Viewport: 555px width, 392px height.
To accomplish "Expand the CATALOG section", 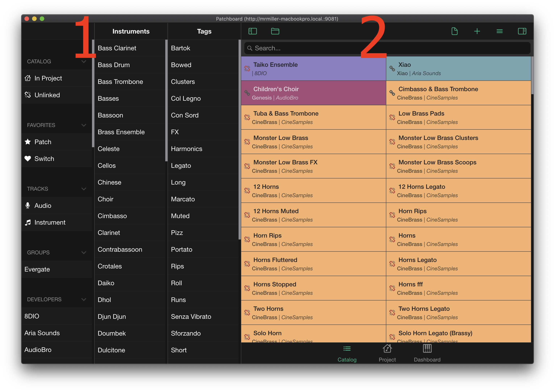I will pos(83,61).
